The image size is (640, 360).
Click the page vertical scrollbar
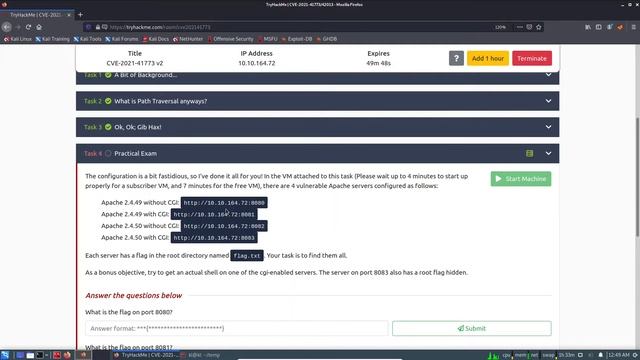(637, 176)
